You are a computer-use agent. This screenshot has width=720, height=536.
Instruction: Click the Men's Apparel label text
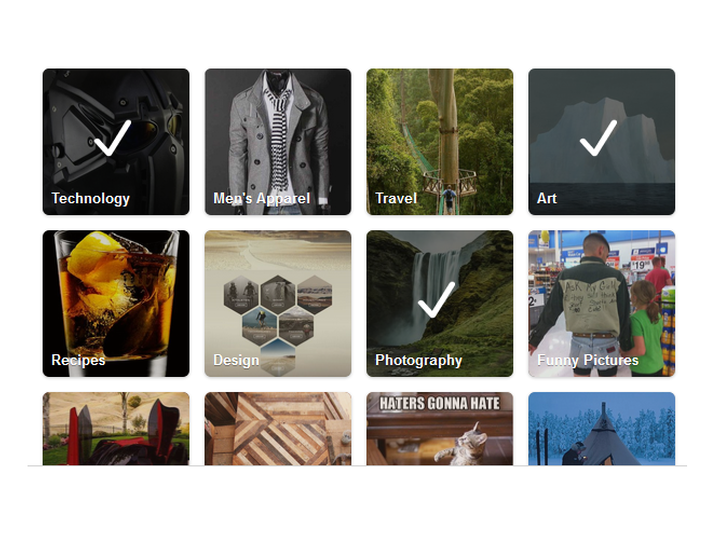(262, 198)
